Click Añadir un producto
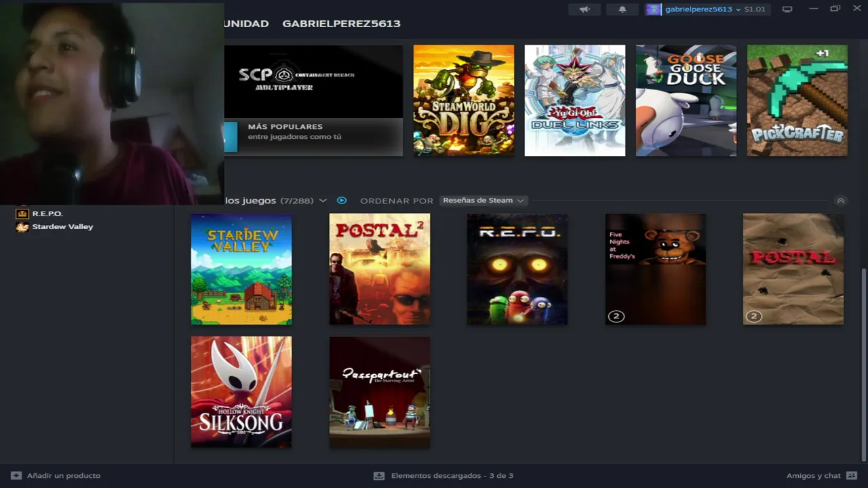Image resolution: width=868 pixels, height=488 pixels. 64,476
